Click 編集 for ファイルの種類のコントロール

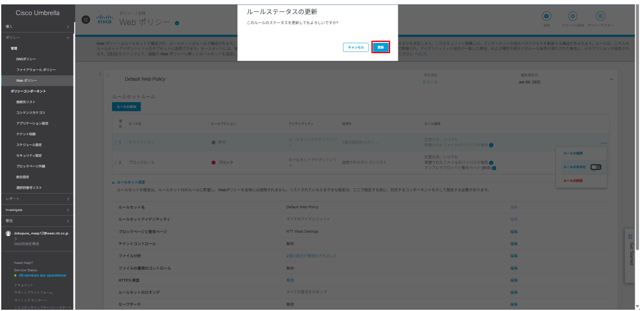[514, 268]
